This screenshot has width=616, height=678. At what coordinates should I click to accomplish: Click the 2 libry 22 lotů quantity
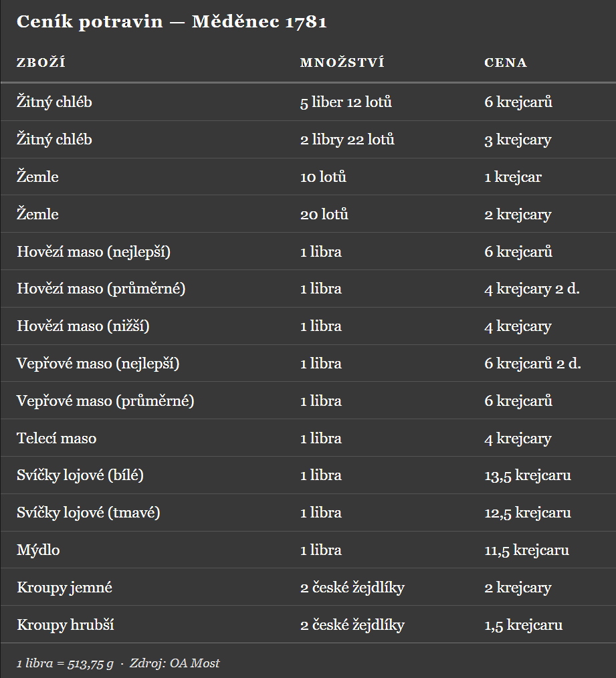point(347,140)
